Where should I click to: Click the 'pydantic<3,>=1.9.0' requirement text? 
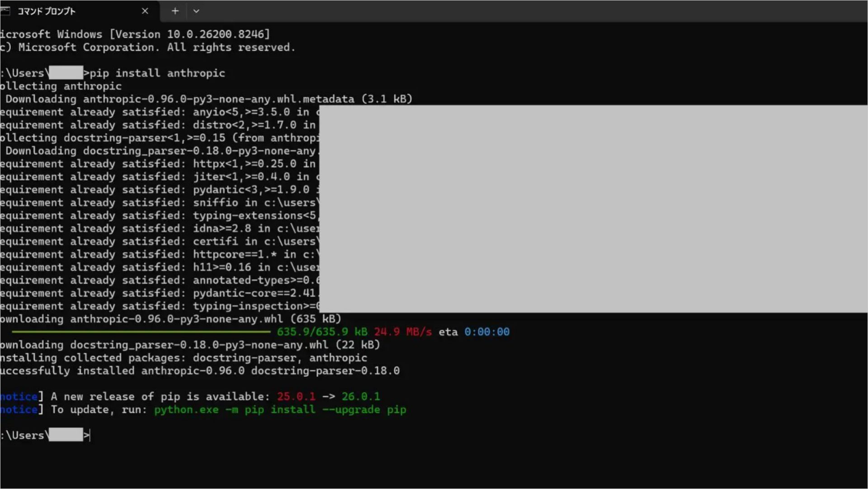(251, 190)
